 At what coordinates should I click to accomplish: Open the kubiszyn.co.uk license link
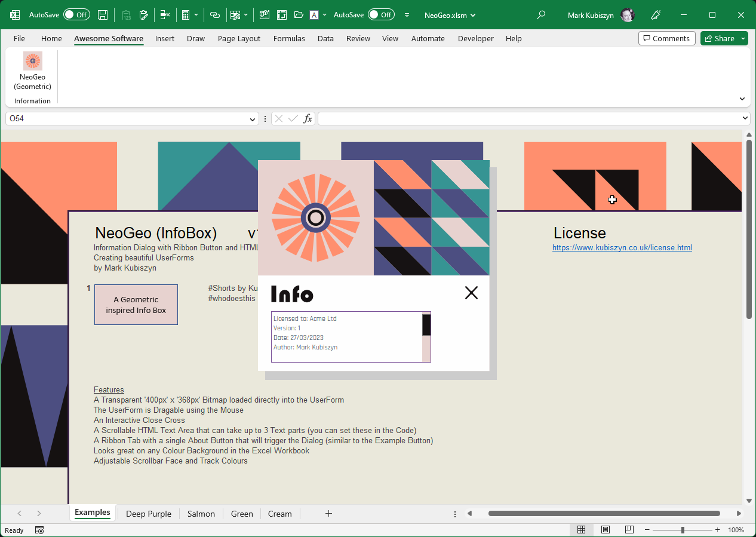point(622,247)
